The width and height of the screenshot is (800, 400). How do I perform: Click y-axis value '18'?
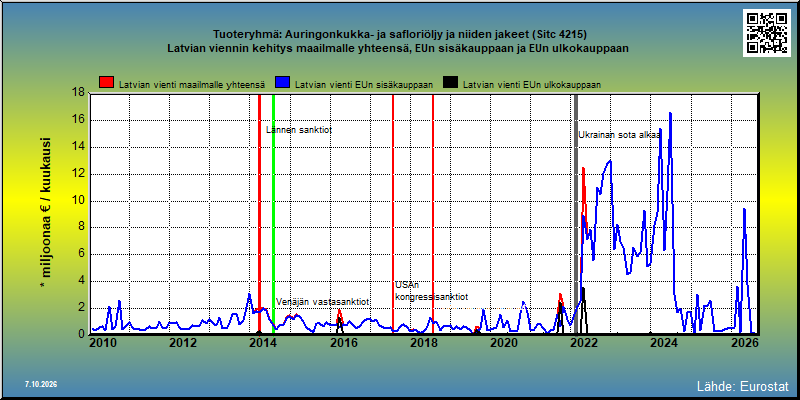coord(78,92)
